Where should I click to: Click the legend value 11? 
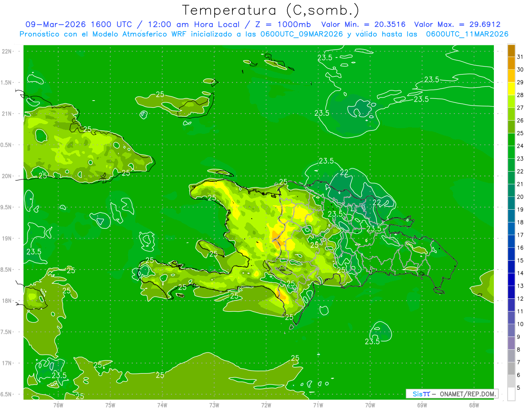520,311
